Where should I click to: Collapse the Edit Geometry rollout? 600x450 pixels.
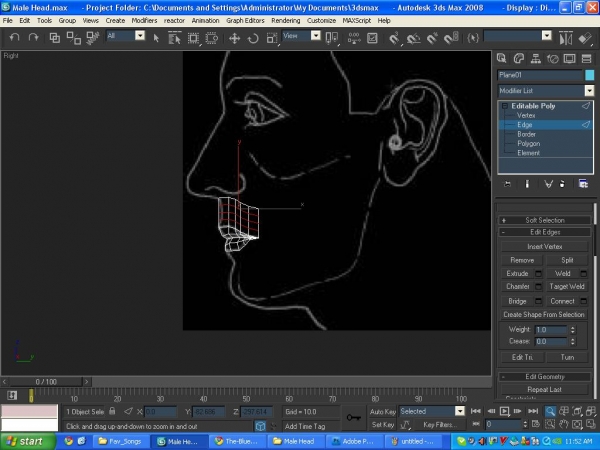tap(545, 377)
